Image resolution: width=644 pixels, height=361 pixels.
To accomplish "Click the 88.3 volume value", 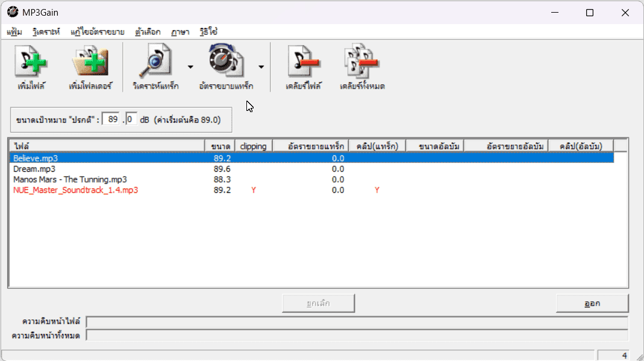I will pyautogui.click(x=222, y=180).
